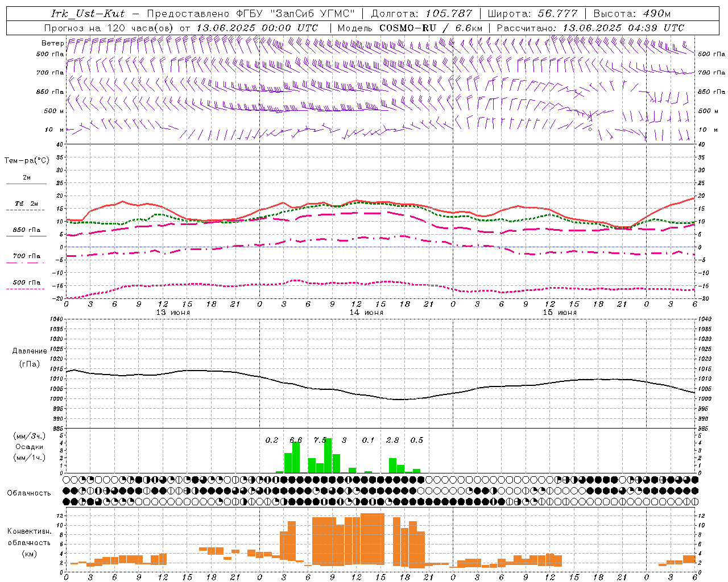Viewport: 728px width, 582px height.
Task: Click the "850 гПа" temperature legend entry
Action: [27, 230]
